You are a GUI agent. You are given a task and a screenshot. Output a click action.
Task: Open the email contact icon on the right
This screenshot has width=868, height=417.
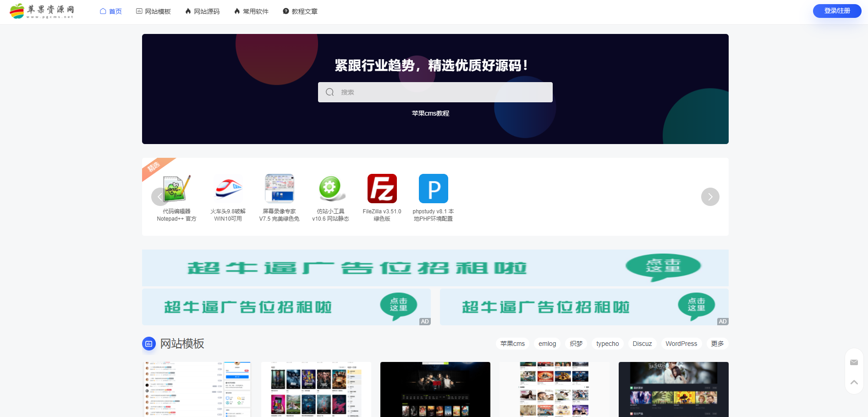pos(854,362)
